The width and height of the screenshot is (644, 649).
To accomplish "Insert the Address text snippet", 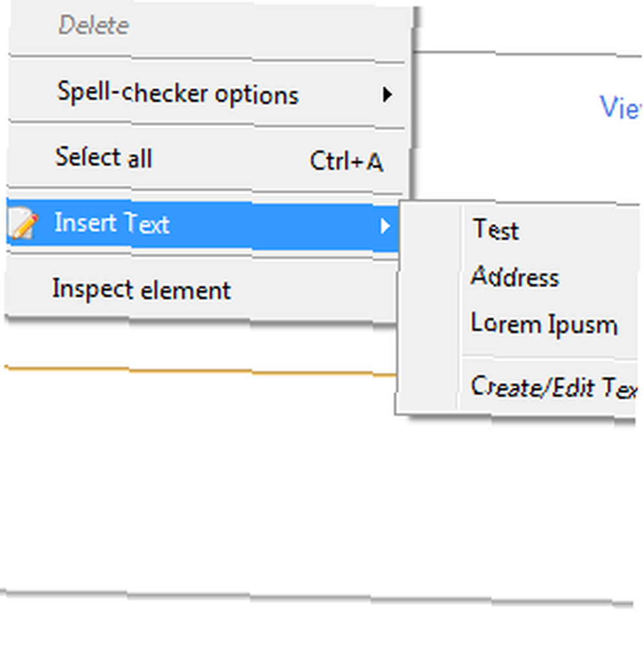I will pos(515,276).
